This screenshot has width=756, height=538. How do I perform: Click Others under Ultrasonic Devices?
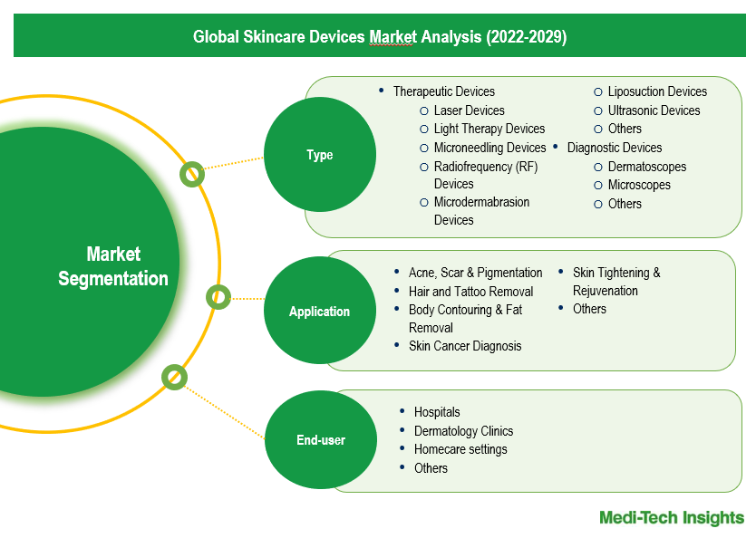point(625,129)
